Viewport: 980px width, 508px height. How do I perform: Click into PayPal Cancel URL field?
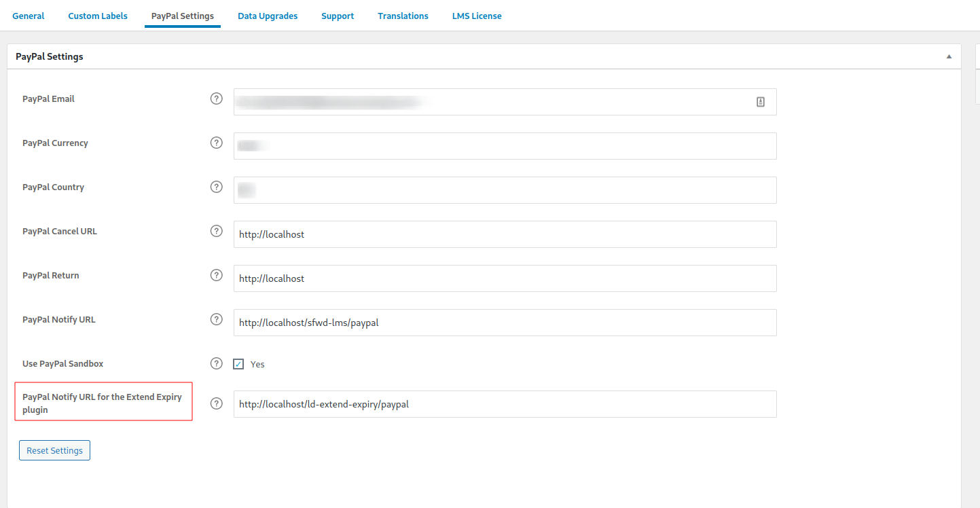505,234
